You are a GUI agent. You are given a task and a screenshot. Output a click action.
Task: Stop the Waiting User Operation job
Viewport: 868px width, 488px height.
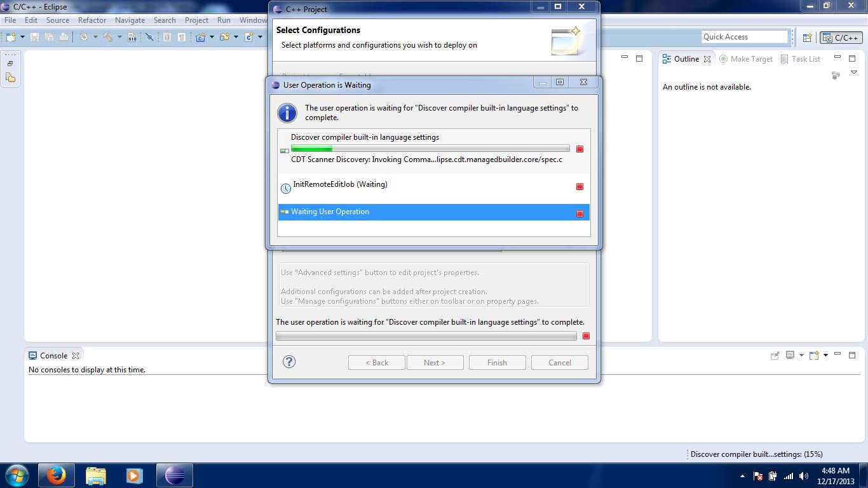580,213
